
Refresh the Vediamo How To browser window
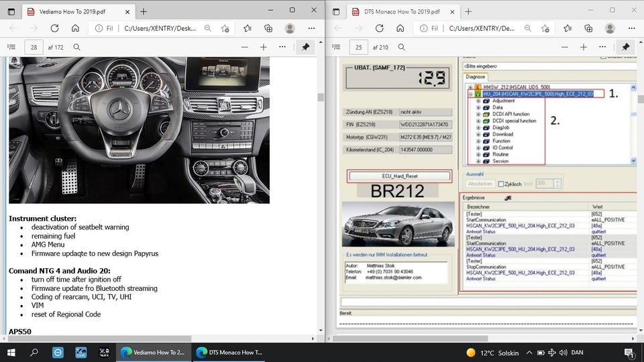[x=55, y=28]
